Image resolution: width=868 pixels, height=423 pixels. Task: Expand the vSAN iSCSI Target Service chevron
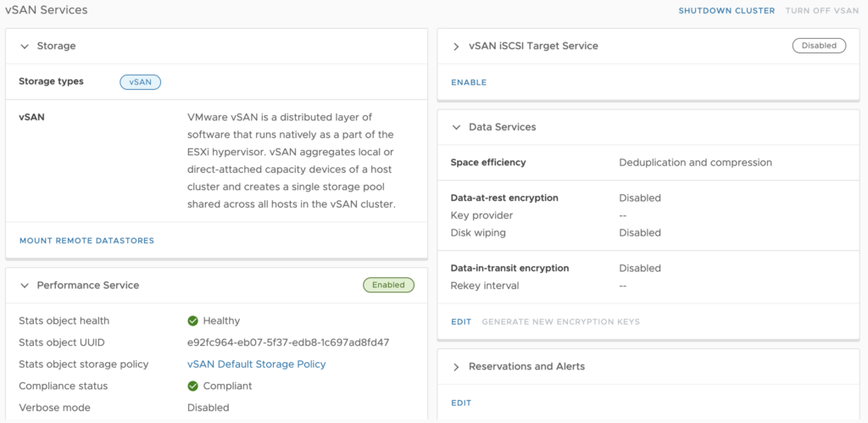coord(456,47)
